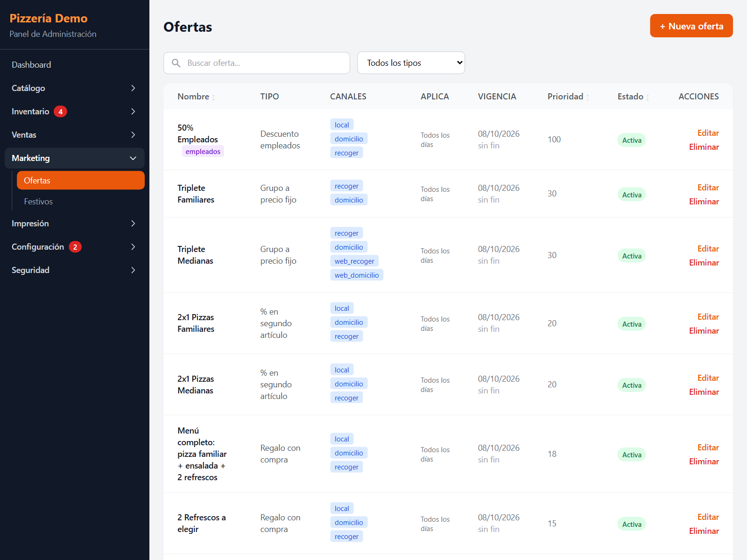The height and width of the screenshot is (560, 747).
Task: Expand the Configuración section chevron
Action: pyautogui.click(x=133, y=247)
